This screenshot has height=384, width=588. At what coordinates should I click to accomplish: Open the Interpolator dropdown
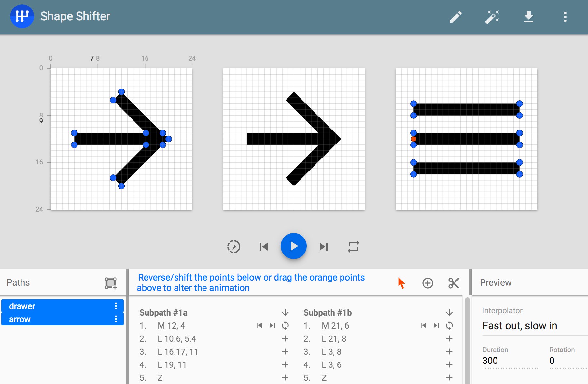tap(535, 326)
